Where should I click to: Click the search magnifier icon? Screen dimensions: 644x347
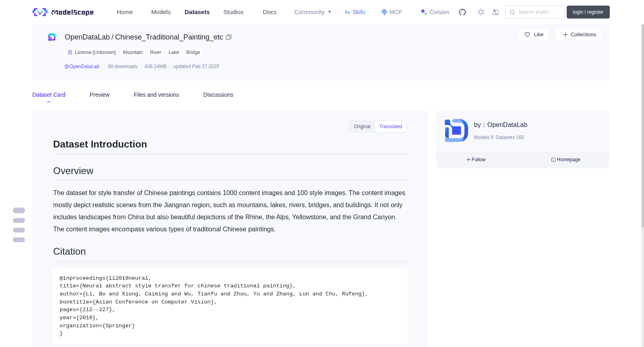tap(512, 12)
